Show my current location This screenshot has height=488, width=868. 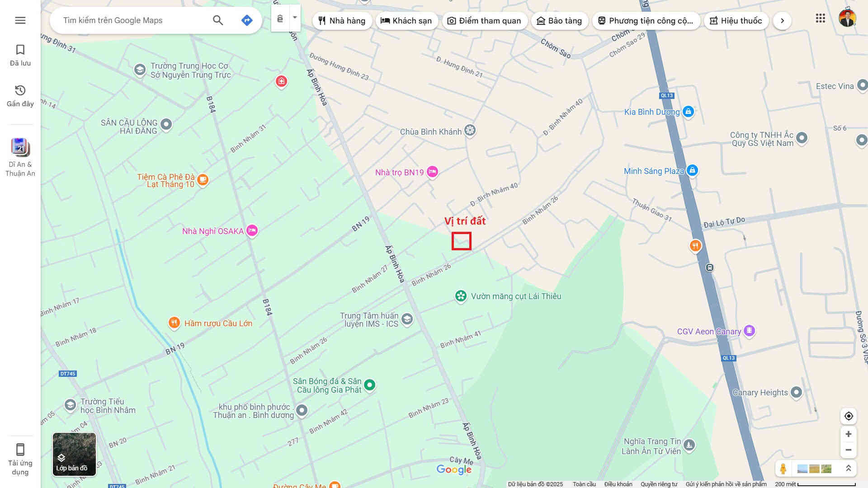849,416
